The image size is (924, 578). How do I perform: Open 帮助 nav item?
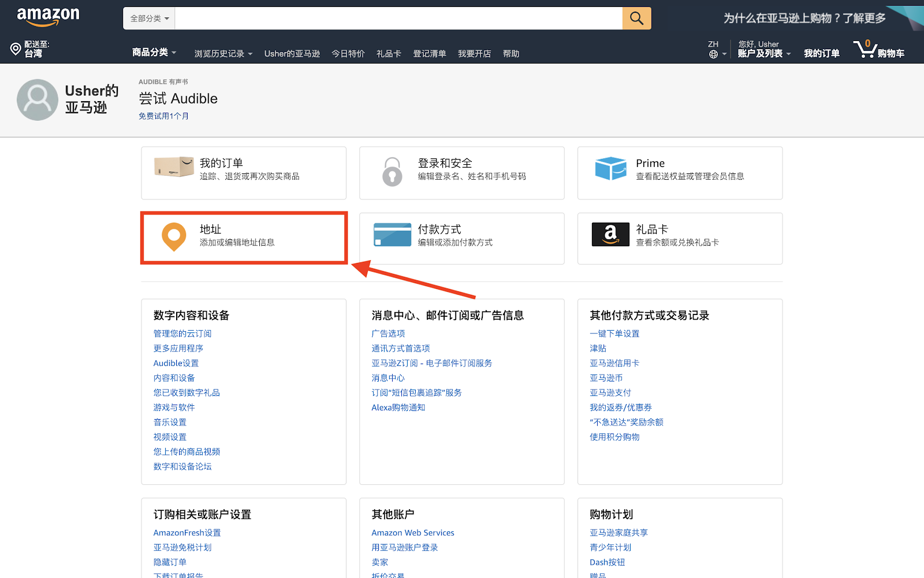(x=511, y=54)
